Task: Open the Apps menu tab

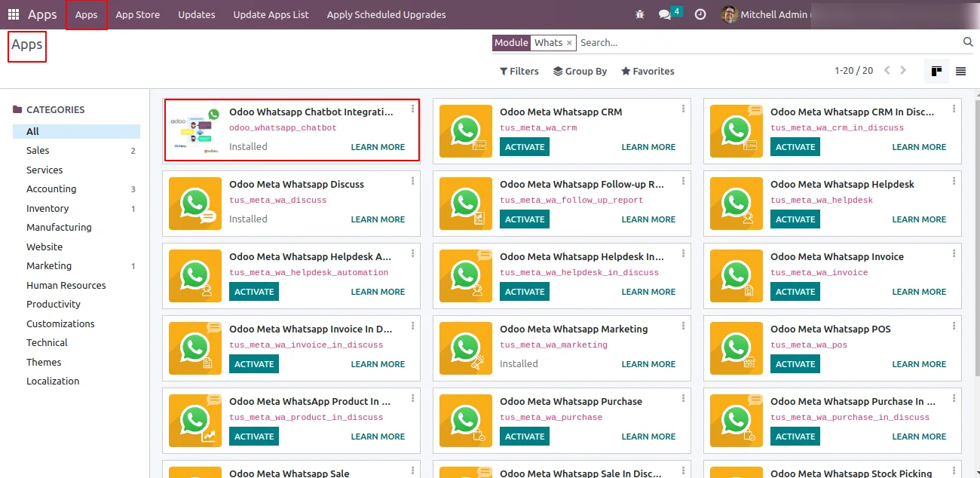Action: click(x=87, y=14)
